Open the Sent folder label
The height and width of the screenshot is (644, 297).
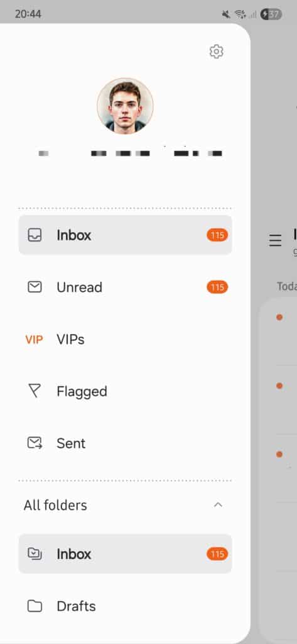[x=71, y=443]
